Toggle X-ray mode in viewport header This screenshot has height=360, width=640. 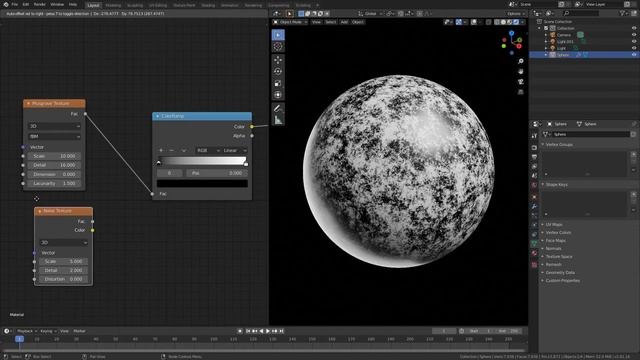point(489,22)
